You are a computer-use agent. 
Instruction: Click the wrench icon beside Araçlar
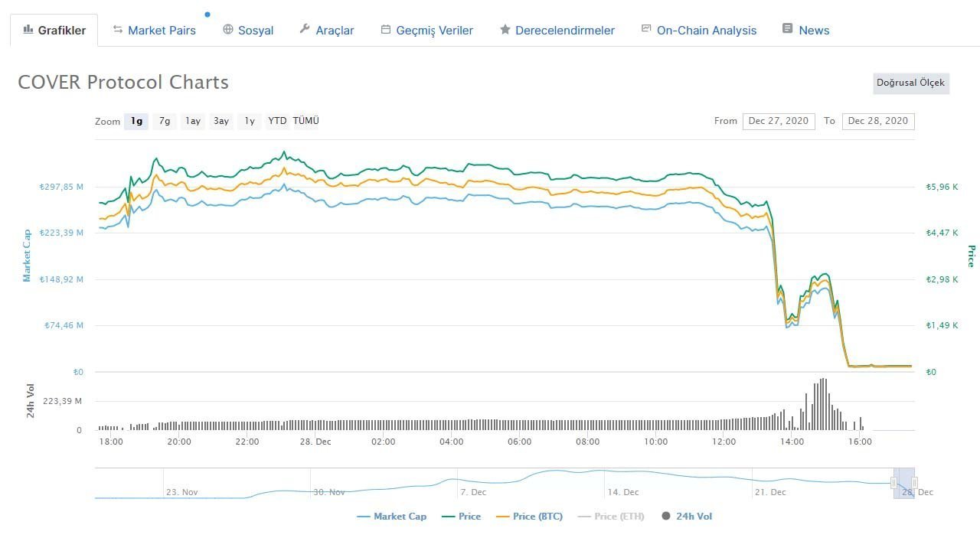coord(305,29)
